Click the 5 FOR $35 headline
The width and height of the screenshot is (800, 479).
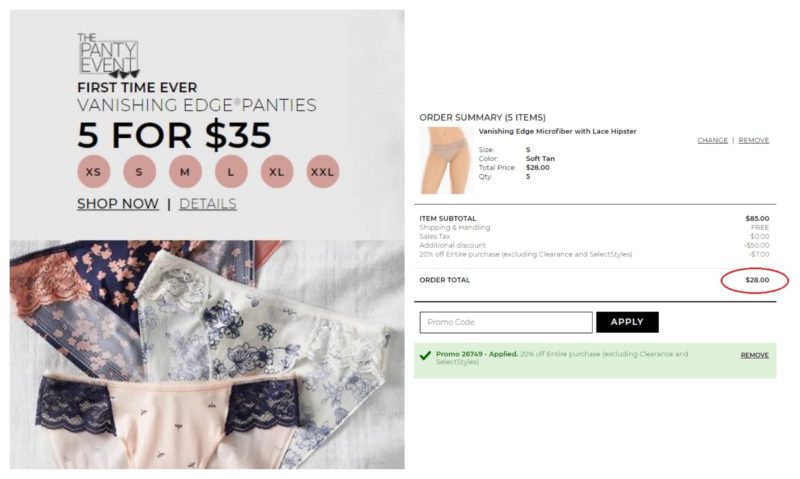(x=174, y=135)
